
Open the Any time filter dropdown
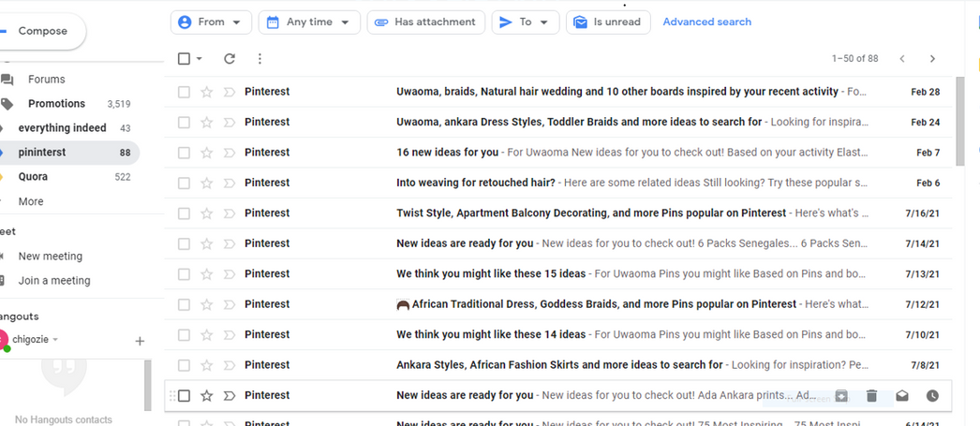tap(309, 22)
